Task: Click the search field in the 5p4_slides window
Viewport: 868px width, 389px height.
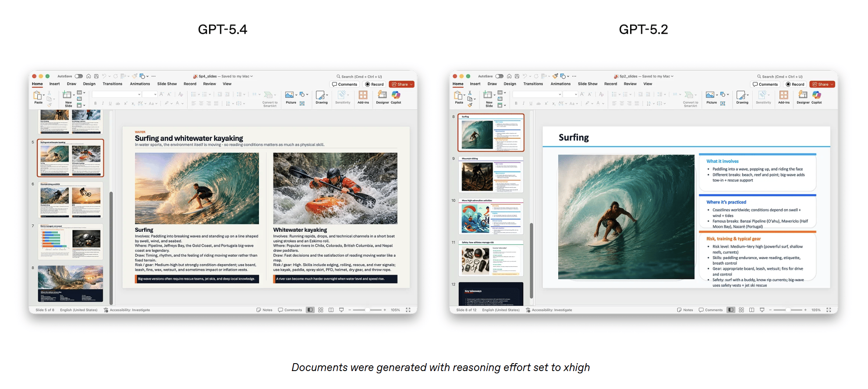Action: click(359, 76)
